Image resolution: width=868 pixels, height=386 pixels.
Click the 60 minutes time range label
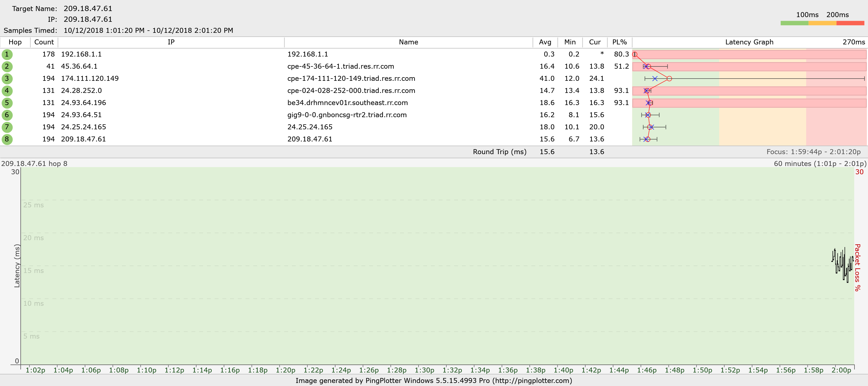(x=820, y=164)
